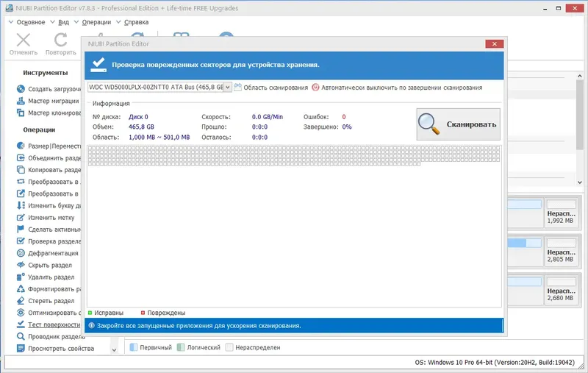Open the Справка menu
This screenshot has width=588, height=373.
pos(136,22)
